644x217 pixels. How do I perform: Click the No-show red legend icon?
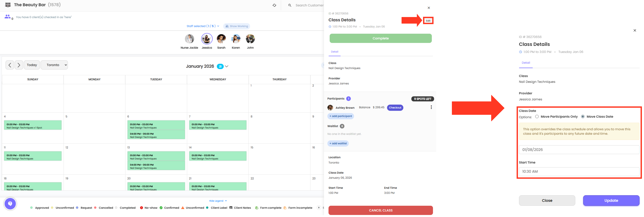142,208
